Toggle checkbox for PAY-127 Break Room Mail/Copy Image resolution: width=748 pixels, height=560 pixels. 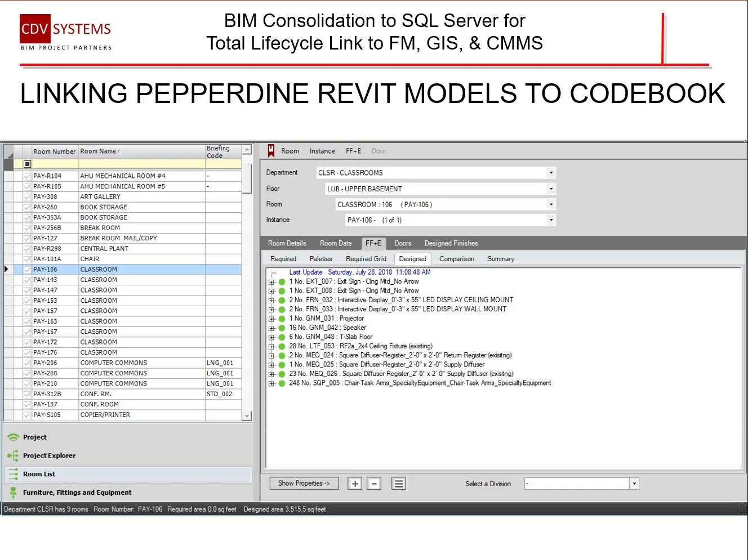[27, 239]
